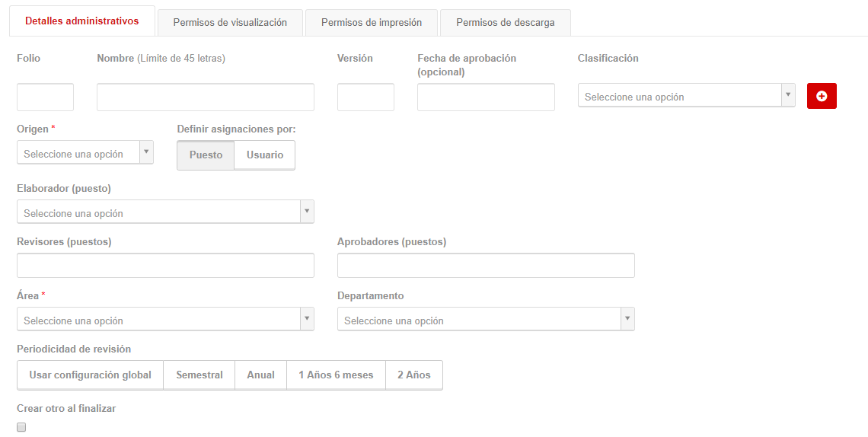
Task: Choose Usar configuración global periodicity
Action: pos(91,375)
